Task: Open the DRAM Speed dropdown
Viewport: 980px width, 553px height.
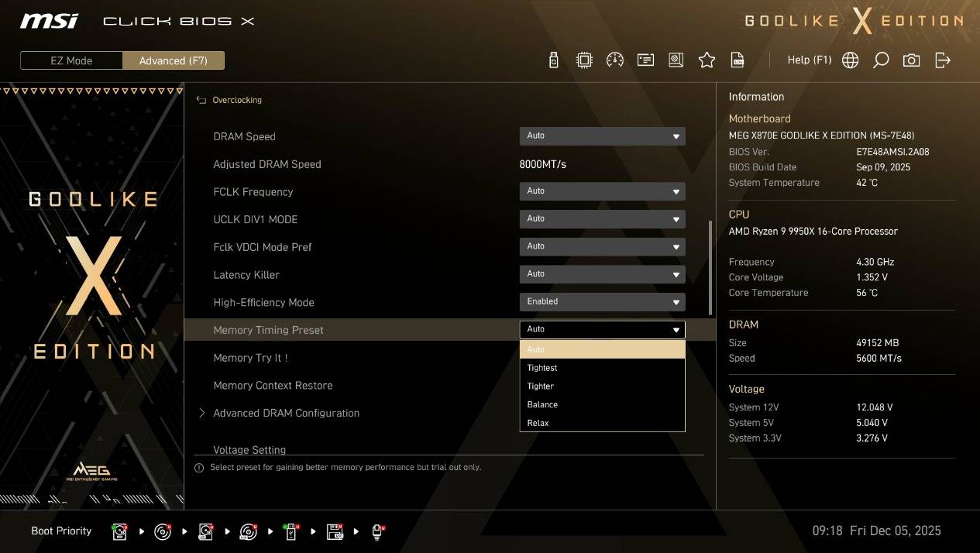Action: 602,136
